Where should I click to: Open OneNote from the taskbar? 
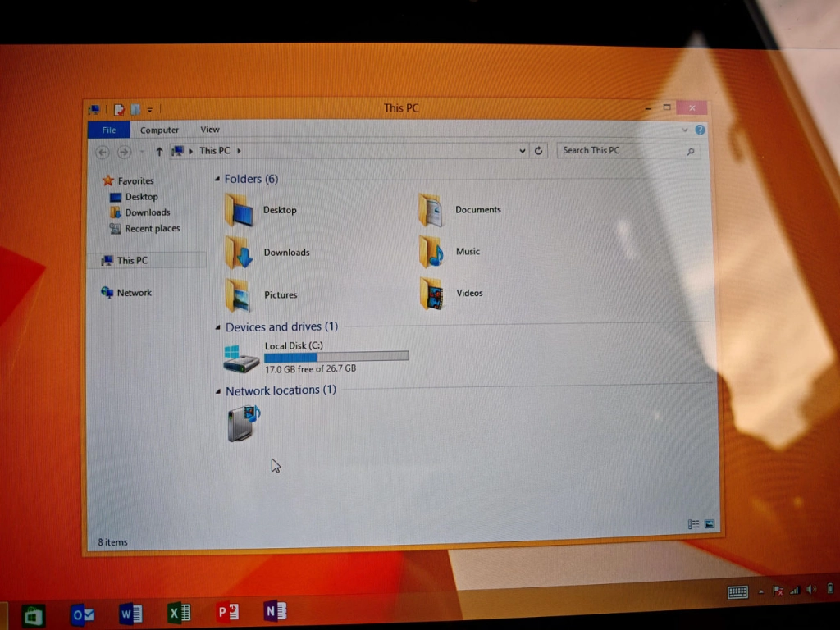click(x=276, y=610)
